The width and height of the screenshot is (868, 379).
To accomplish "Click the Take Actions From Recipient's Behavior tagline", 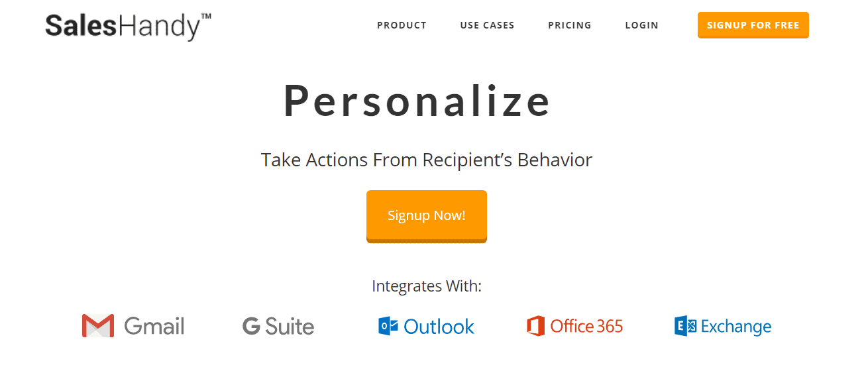I will coord(426,160).
